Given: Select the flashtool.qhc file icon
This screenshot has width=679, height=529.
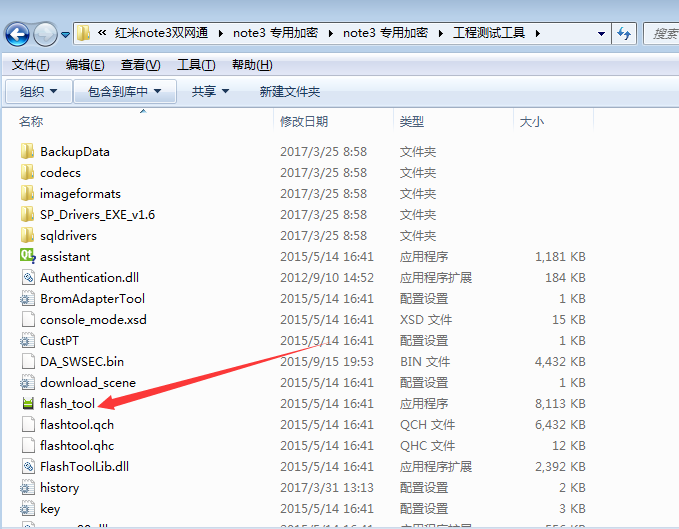Looking at the screenshot, I should pyautogui.click(x=28, y=445).
